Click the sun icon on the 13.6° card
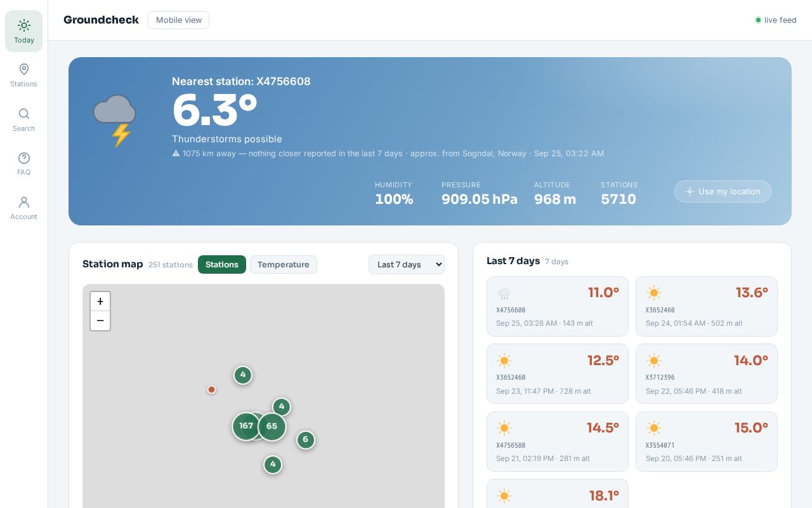The image size is (812, 508). (x=653, y=293)
